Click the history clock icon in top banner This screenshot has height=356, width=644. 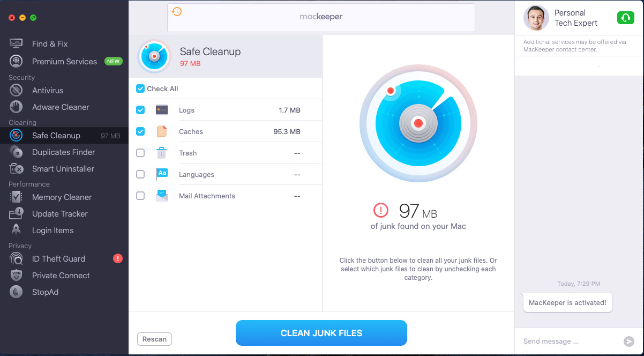177,11
